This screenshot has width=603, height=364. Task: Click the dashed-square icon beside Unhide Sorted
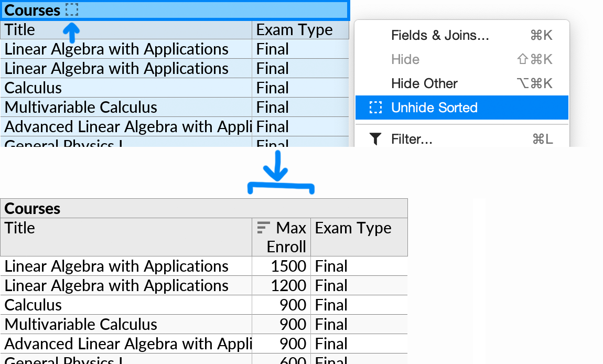pyautogui.click(x=375, y=108)
